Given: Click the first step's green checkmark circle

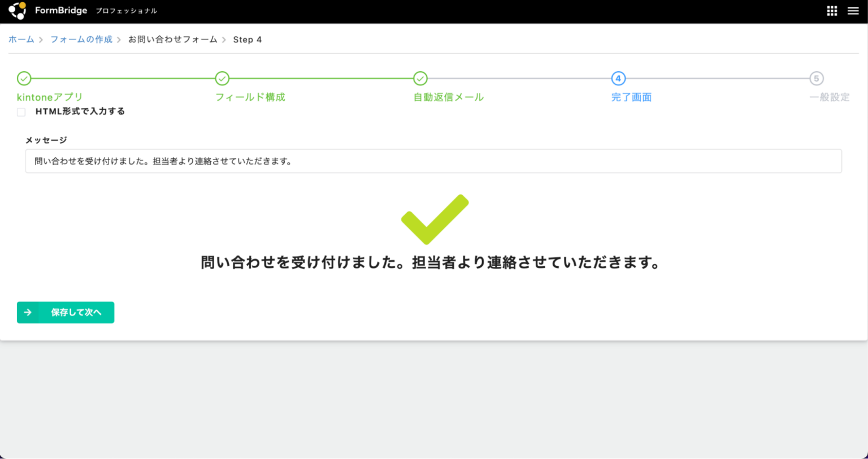Looking at the screenshot, I should (x=24, y=79).
